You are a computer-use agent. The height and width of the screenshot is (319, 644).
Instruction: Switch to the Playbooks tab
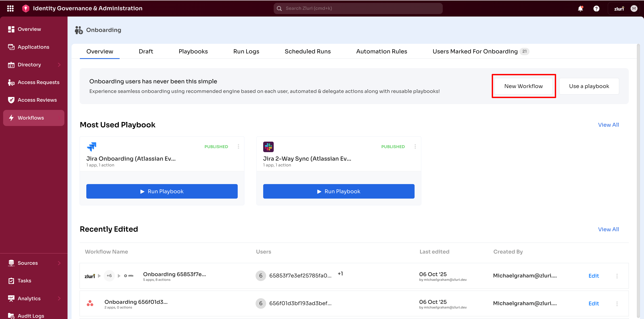click(193, 51)
